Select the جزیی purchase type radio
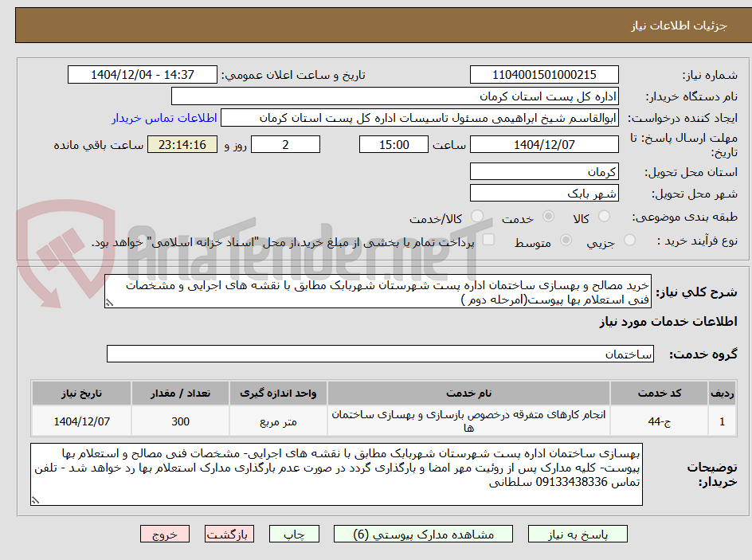This screenshot has width=752, height=560. click(x=629, y=241)
